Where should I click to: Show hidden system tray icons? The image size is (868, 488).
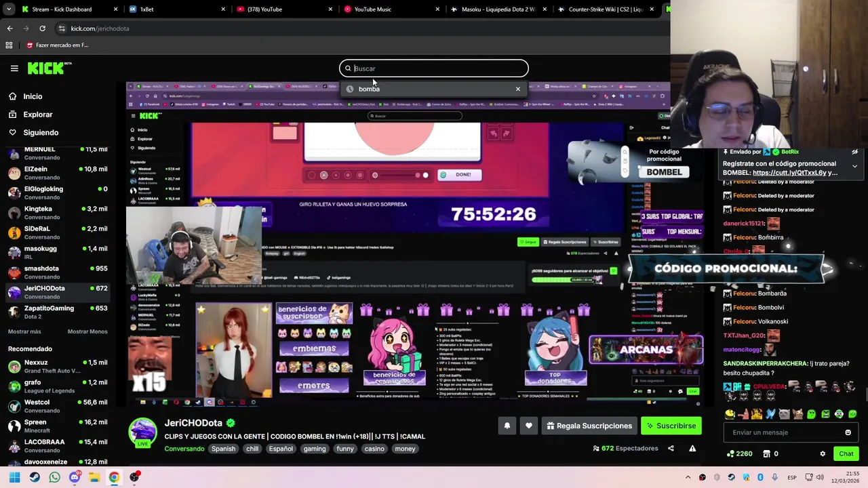coord(688,477)
